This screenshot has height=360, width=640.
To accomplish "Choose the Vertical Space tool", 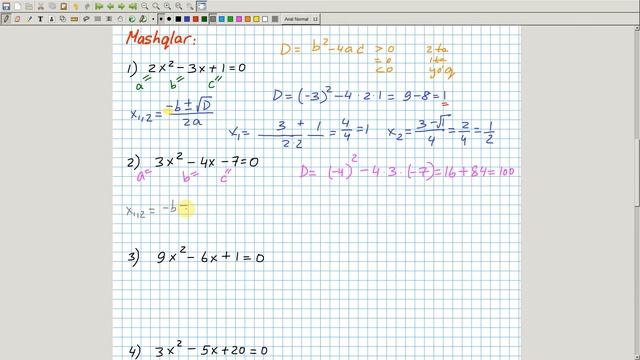I will pos(109,19).
